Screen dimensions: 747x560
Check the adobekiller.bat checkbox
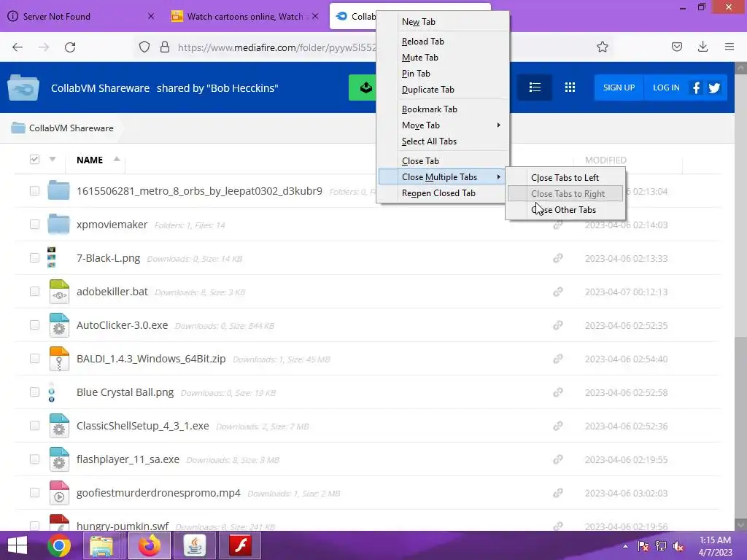coord(34,292)
